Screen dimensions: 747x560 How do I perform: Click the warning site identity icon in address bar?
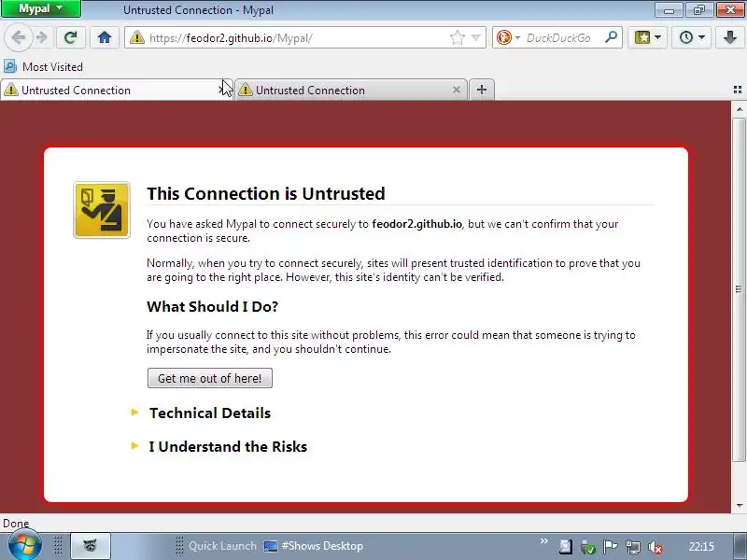coord(136,37)
